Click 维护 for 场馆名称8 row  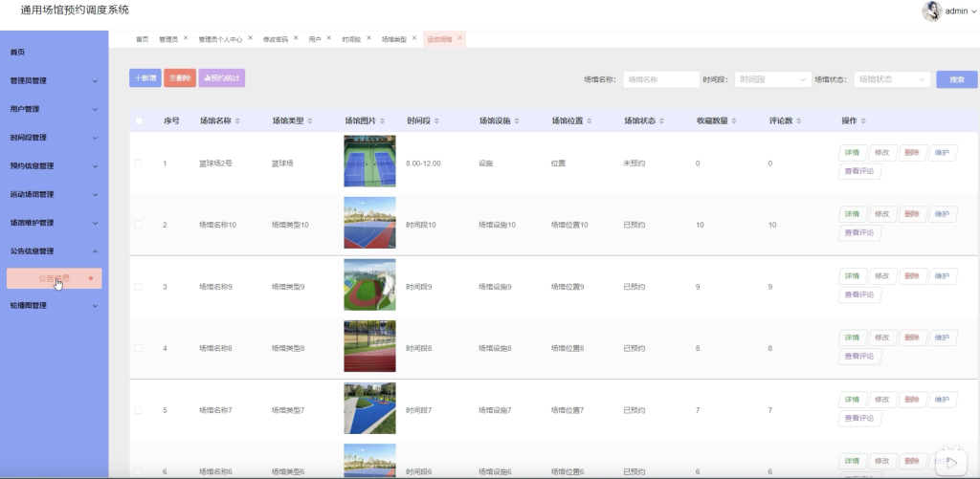pyautogui.click(x=943, y=337)
